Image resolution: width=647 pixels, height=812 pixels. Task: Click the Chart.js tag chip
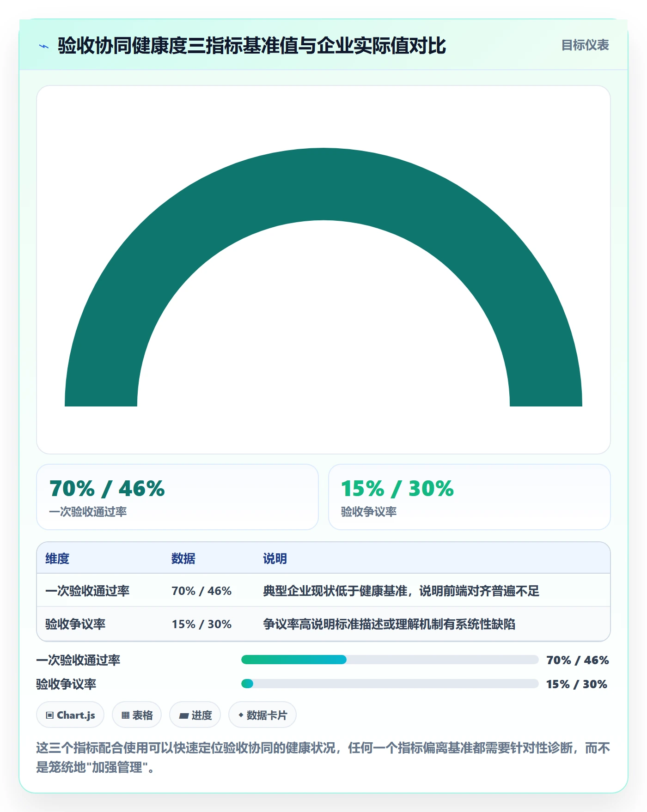[x=70, y=715]
